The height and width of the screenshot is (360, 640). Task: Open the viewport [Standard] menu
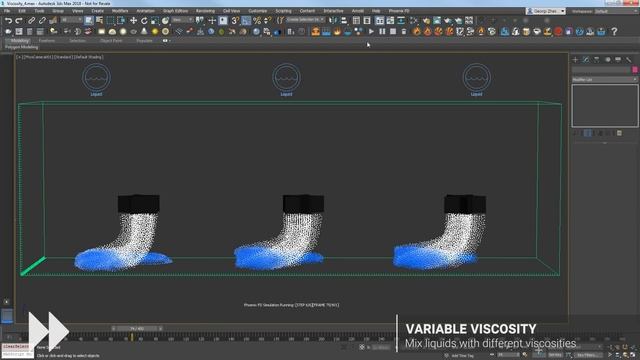click(63, 57)
